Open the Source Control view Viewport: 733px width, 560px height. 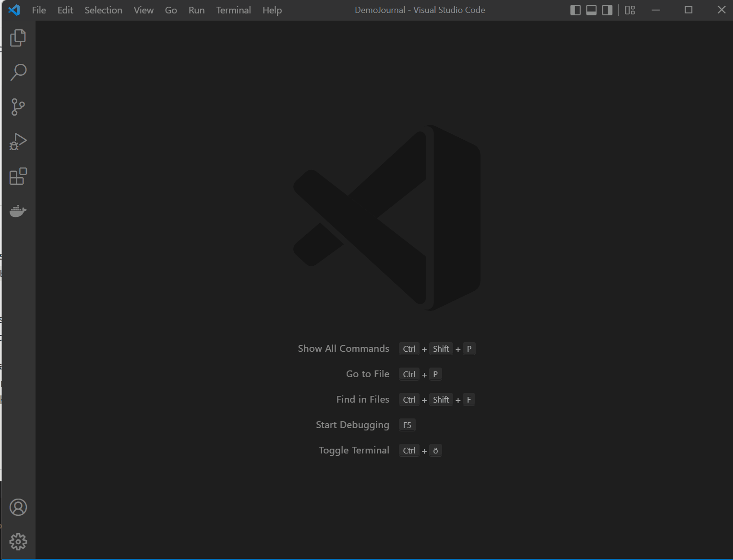point(18,107)
